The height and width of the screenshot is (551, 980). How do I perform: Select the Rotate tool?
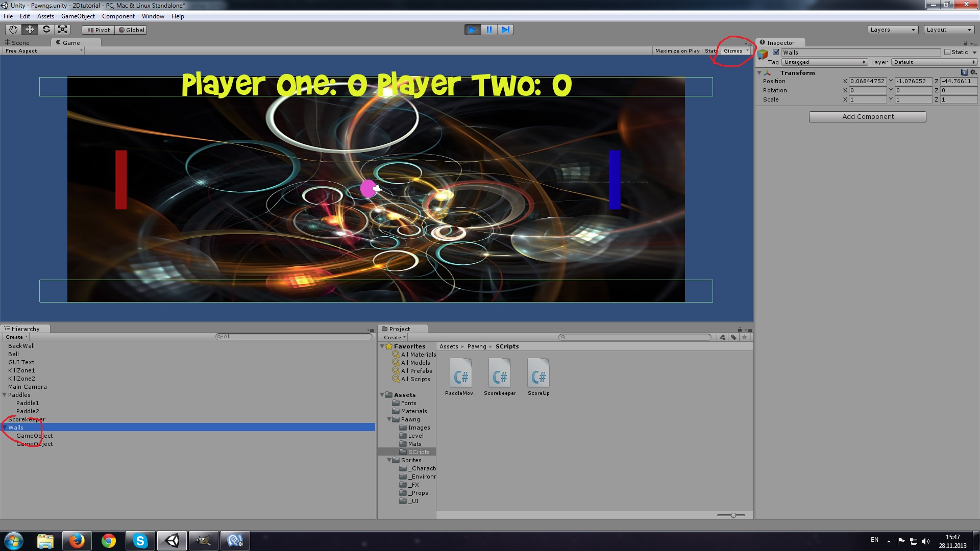(46, 30)
